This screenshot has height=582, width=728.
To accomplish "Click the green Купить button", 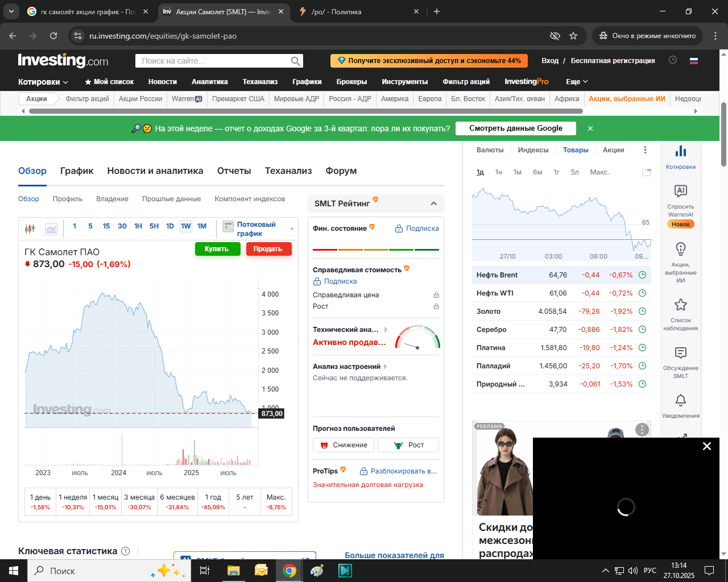I will (218, 249).
